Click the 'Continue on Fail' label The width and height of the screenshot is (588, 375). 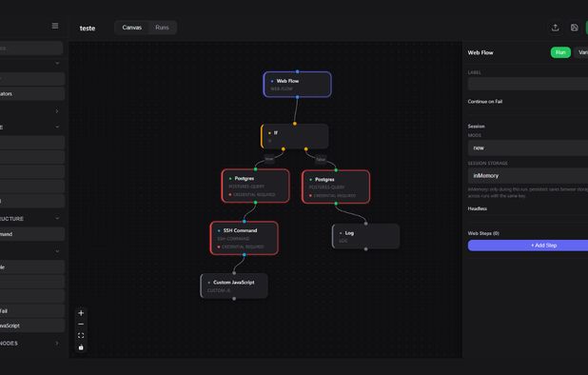click(x=485, y=102)
